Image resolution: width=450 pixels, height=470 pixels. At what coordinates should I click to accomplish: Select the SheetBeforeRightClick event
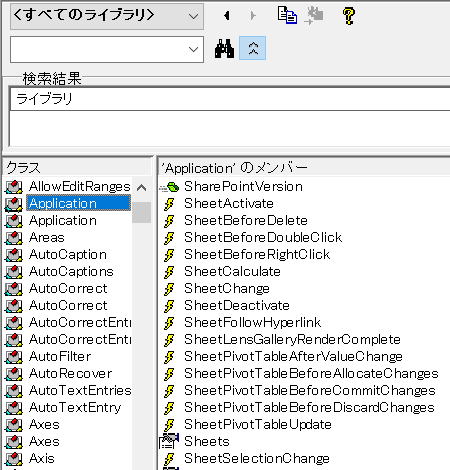257,254
